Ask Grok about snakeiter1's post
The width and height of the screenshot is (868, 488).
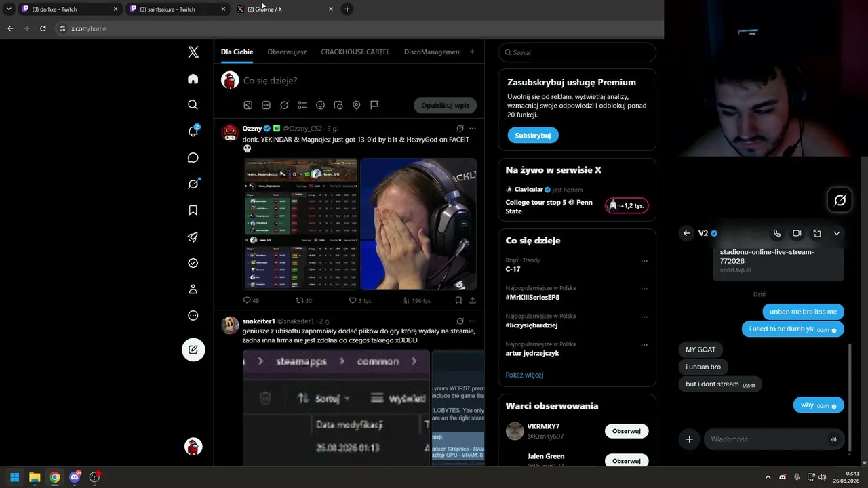tap(460, 321)
